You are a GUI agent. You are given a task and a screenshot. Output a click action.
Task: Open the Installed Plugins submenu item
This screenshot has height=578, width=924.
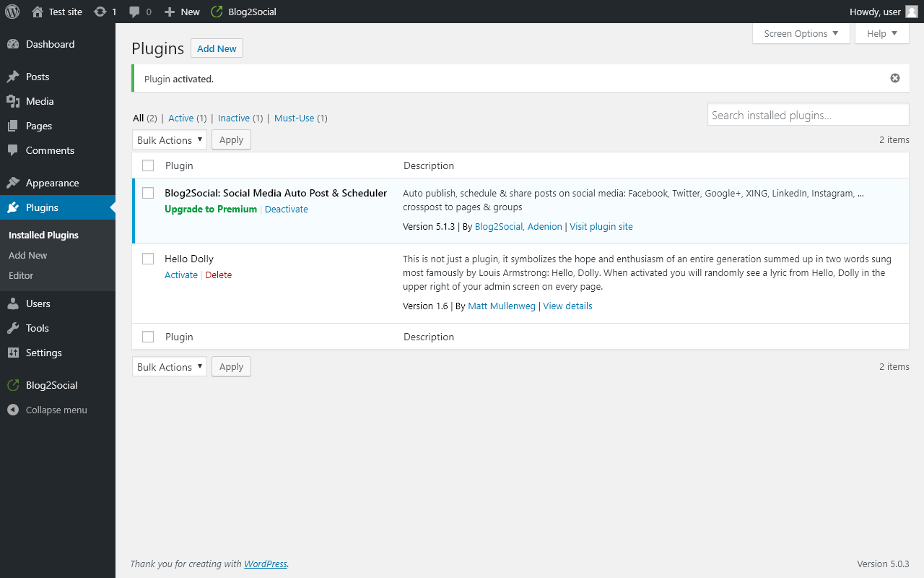tap(43, 235)
